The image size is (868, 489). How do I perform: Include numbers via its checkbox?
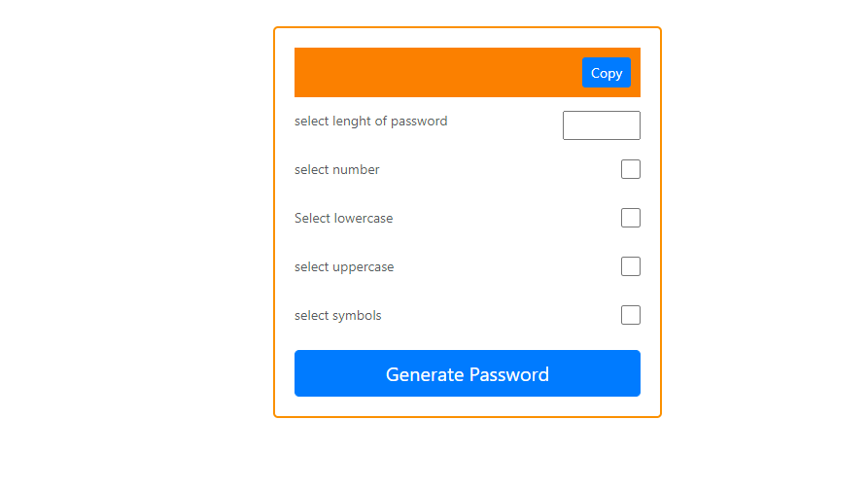click(630, 169)
